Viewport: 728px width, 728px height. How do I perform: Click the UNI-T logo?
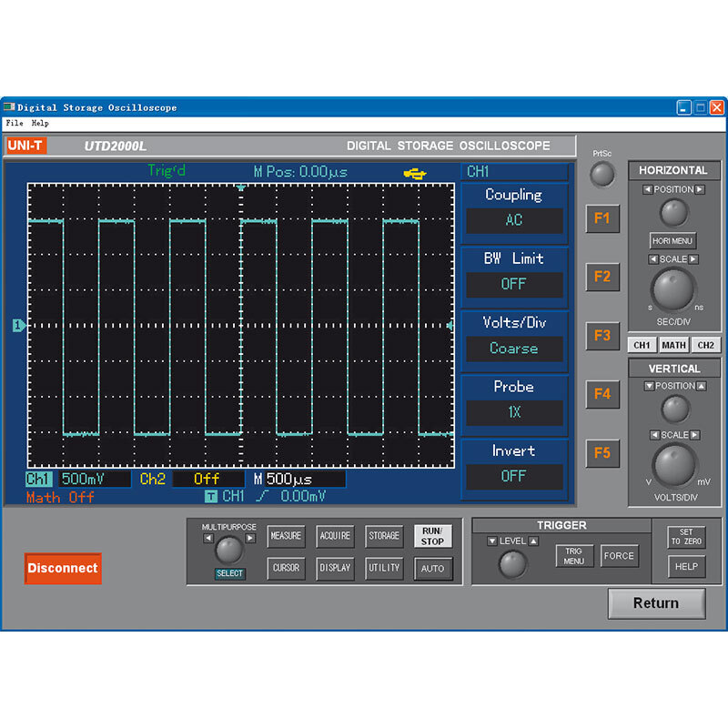(26, 146)
